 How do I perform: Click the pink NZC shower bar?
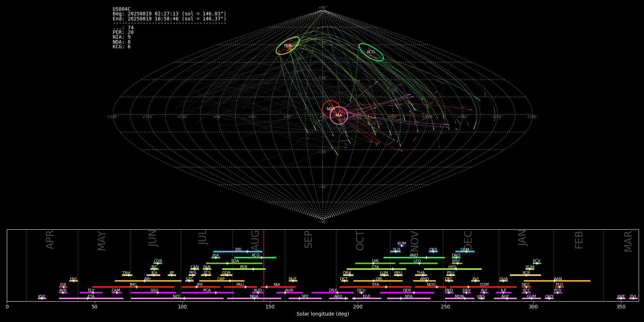(177, 298)
